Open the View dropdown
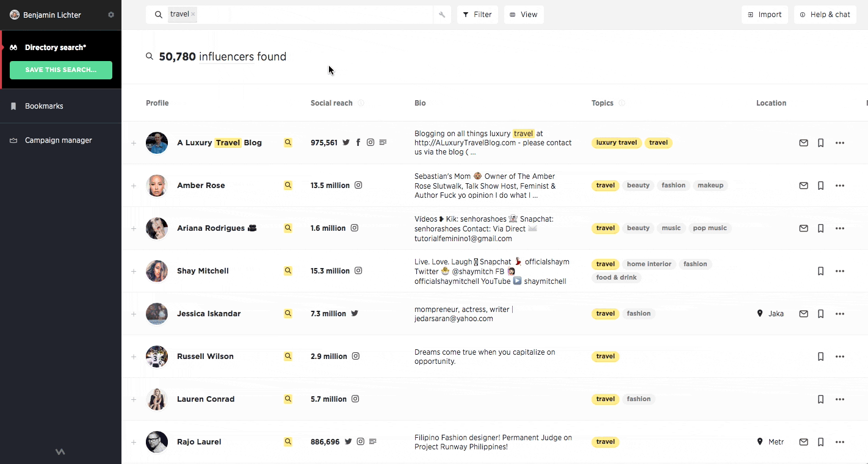868x464 pixels. [x=523, y=14]
